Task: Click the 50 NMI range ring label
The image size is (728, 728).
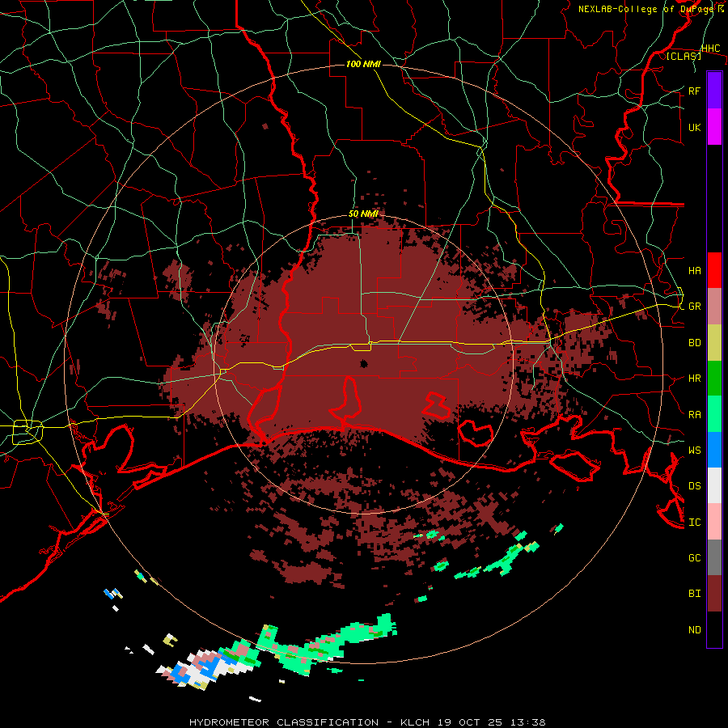Action: coord(363,214)
